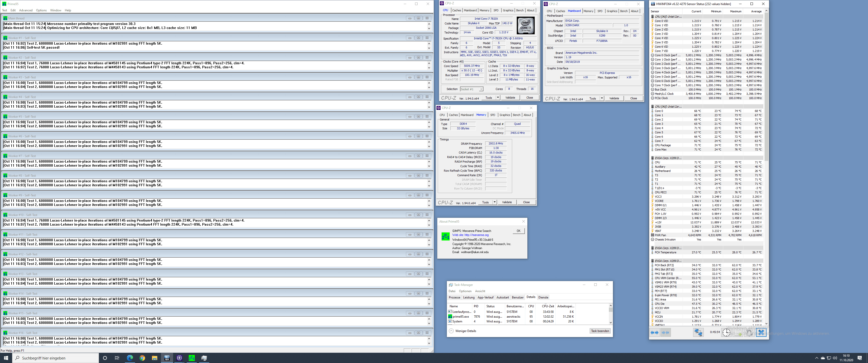Click HWiNFO taskbar icon
The width and height of the screenshot is (868, 363).
[x=167, y=358]
